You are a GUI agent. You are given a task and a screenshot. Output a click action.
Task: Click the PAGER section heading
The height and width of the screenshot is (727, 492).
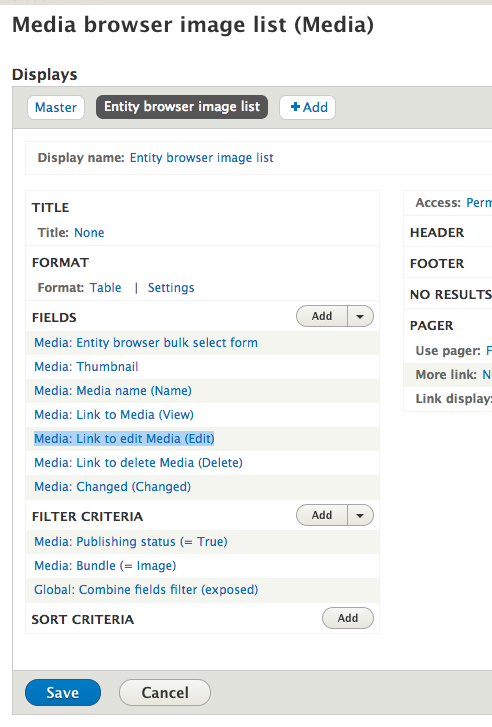431,325
